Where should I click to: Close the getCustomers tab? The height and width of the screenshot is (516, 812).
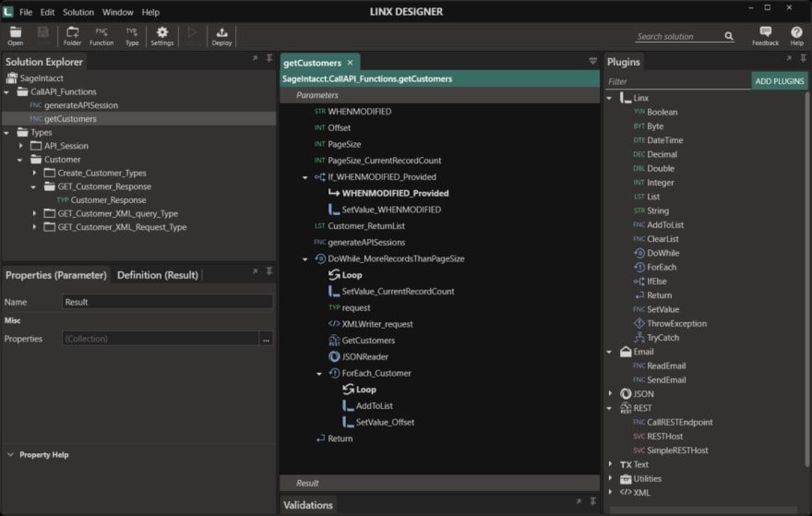(x=350, y=63)
